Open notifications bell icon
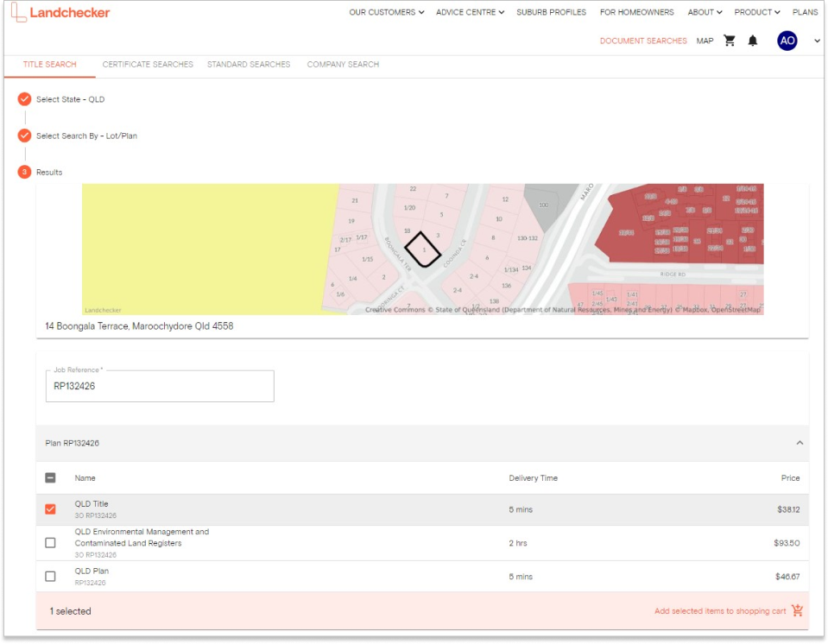The height and width of the screenshot is (644, 828). pyautogui.click(x=753, y=41)
